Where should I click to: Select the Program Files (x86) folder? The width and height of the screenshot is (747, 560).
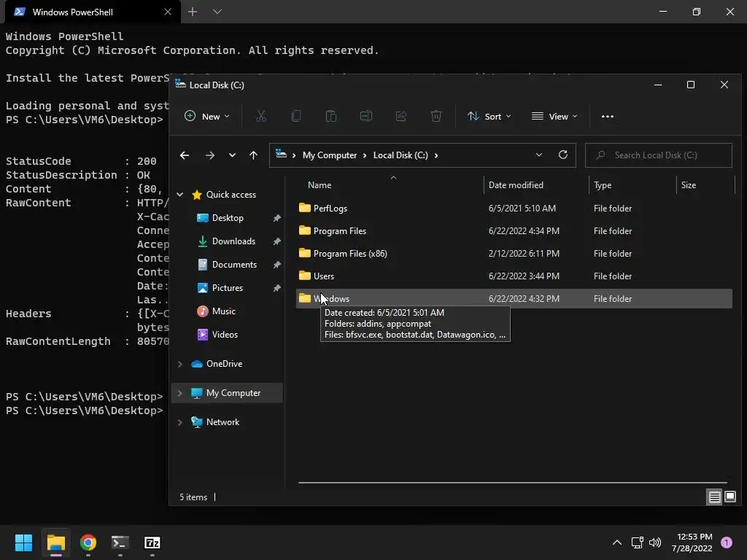[x=514, y=253]
